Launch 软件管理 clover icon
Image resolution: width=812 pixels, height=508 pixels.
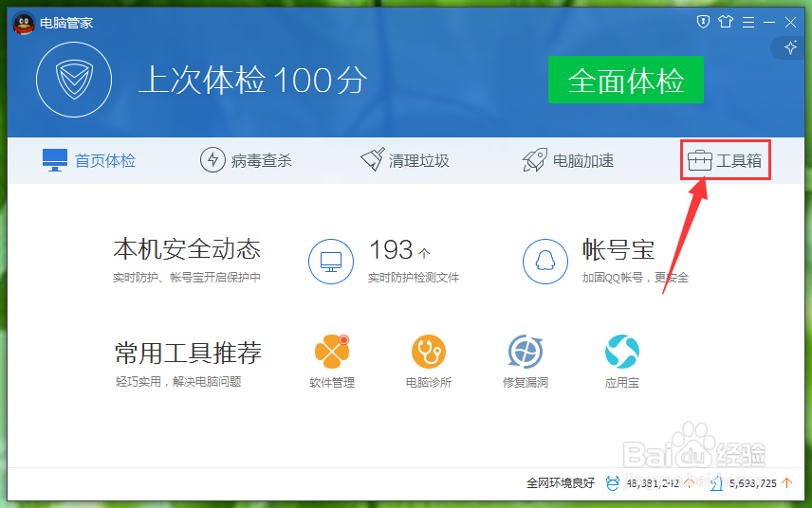point(332,352)
